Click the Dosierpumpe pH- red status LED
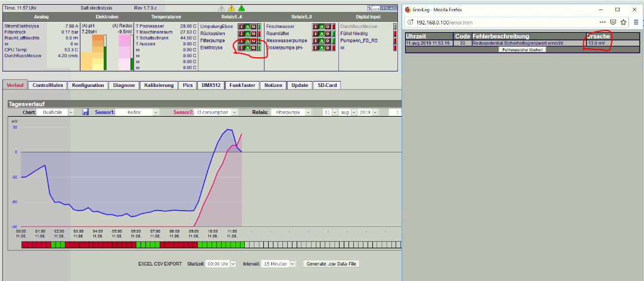Image resolution: width=644 pixels, height=281 pixels. click(x=334, y=48)
